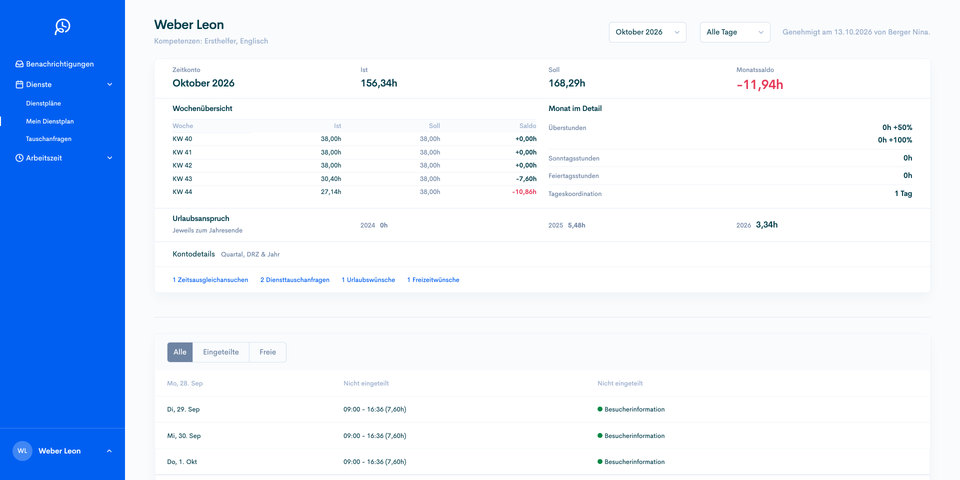This screenshot has height=480, width=960.
Task: Open 2 Diensttauschanfragen link
Action: (x=295, y=280)
